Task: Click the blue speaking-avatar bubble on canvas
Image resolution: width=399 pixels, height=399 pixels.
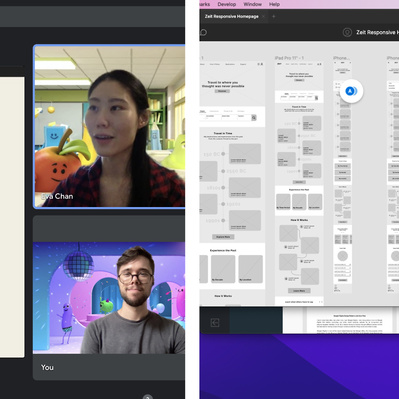Action: click(351, 91)
